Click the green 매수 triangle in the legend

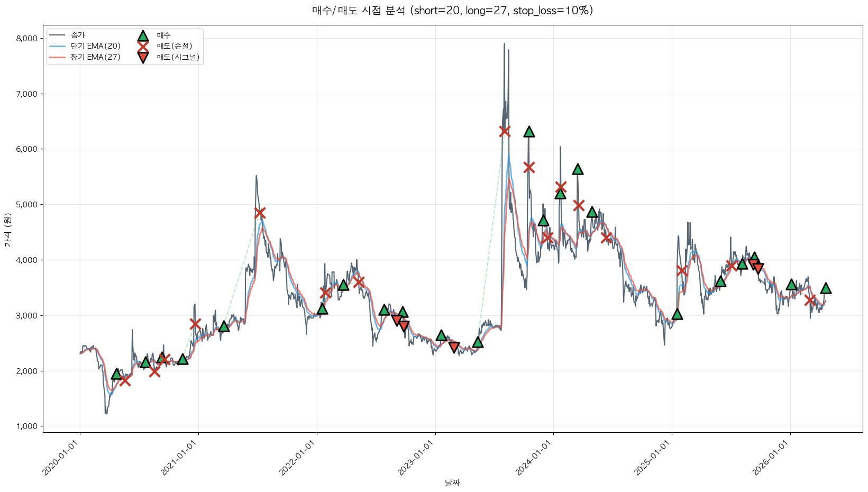(x=143, y=36)
